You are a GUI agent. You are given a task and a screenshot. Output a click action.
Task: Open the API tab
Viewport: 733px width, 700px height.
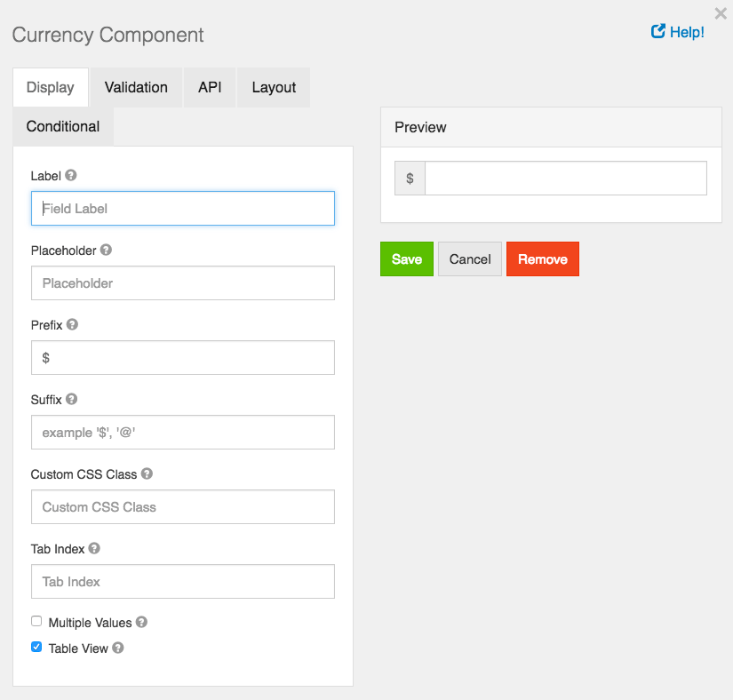point(210,87)
